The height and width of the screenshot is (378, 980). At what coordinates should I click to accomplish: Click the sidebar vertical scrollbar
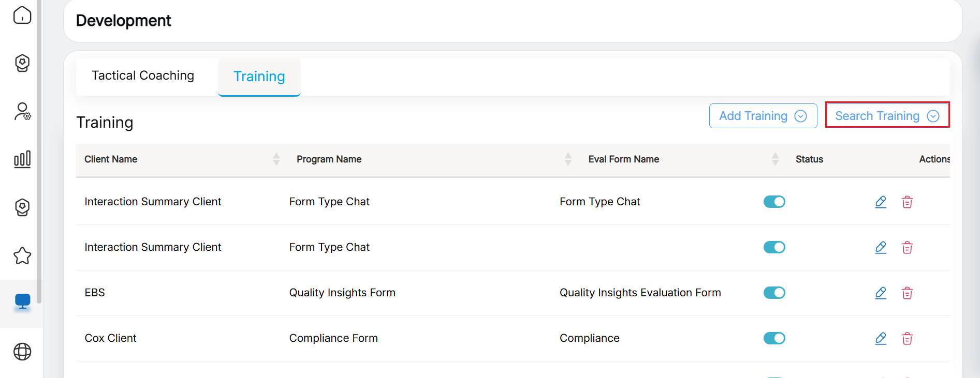39,155
